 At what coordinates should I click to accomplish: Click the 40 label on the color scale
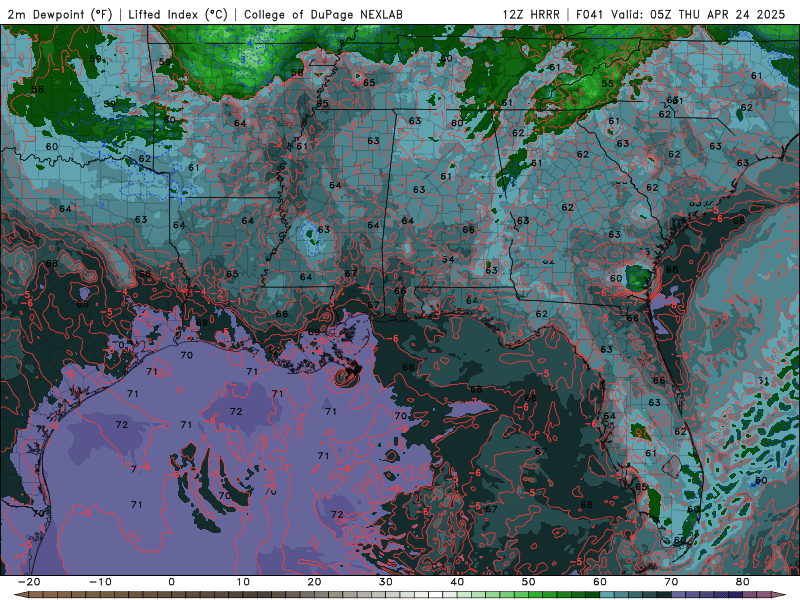coord(457,582)
